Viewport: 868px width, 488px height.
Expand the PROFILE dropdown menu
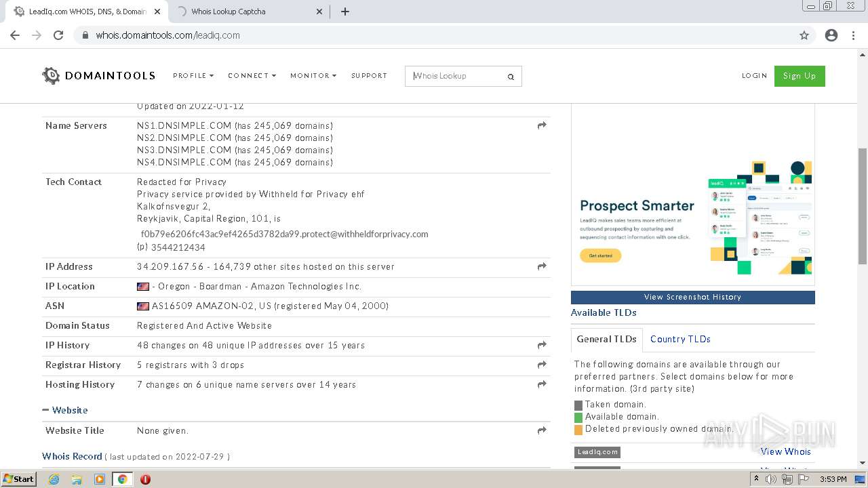point(193,76)
